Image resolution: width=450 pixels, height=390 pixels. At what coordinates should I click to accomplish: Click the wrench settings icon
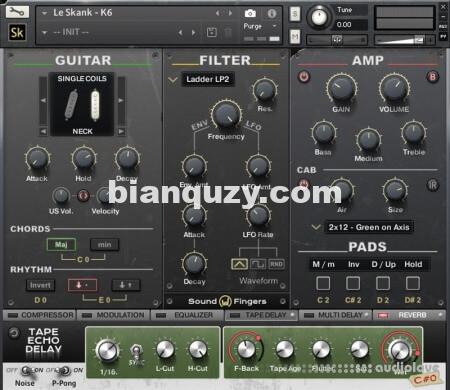(x=17, y=12)
